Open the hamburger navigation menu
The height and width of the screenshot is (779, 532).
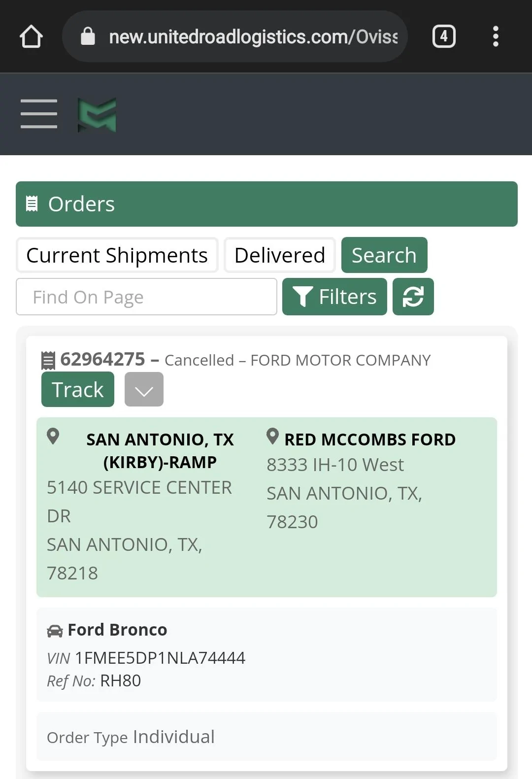coord(39,114)
